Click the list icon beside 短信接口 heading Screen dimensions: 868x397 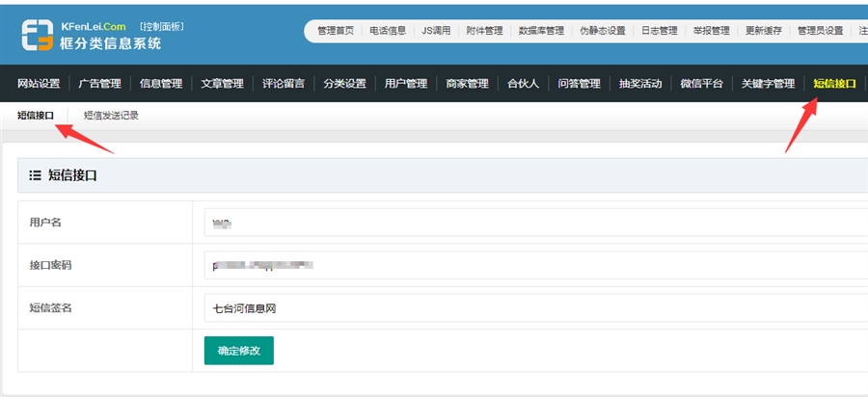tap(35, 175)
